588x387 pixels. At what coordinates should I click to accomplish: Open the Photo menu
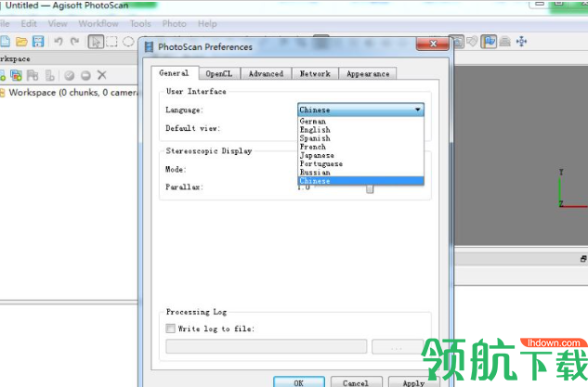pos(175,23)
